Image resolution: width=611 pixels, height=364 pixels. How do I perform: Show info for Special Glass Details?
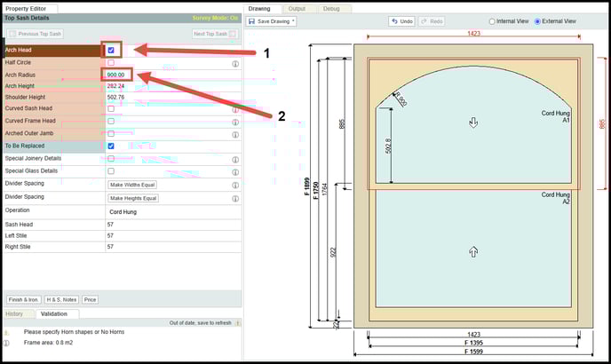[x=235, y=171]
